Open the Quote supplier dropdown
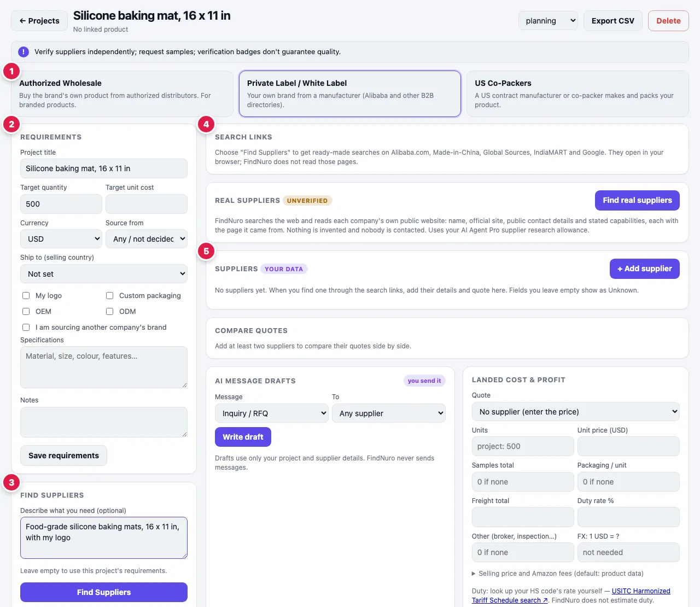Image resolution: width=700 pixels, height=607 pixels. 576,412
